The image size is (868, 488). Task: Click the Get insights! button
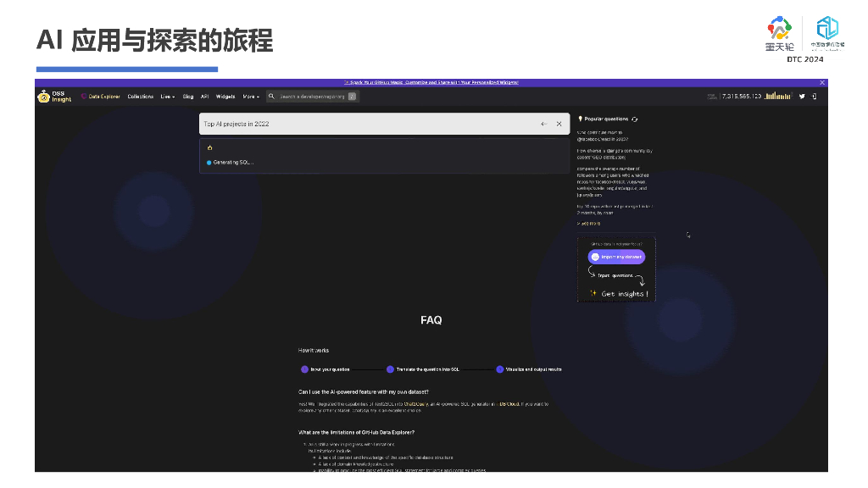point(624,294)
